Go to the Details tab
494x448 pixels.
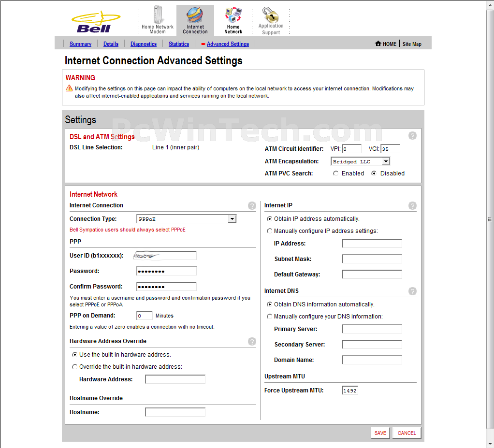click(111, 44)
